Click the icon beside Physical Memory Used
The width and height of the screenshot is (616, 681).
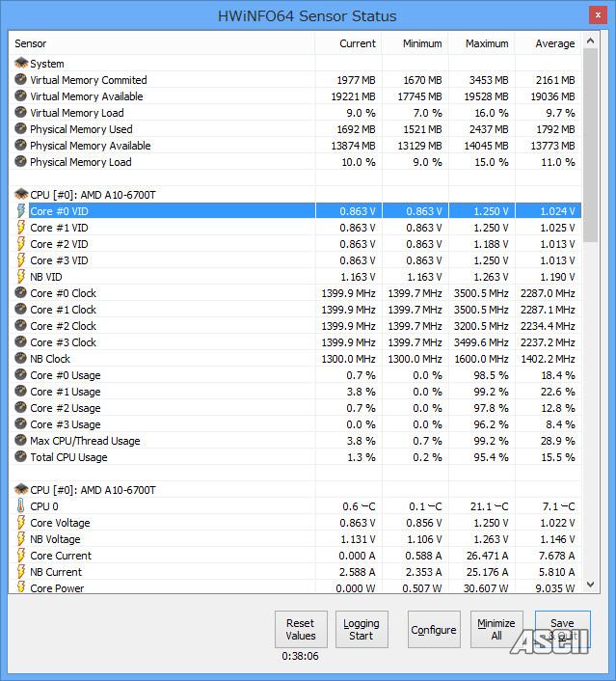(x=20, y=129)
